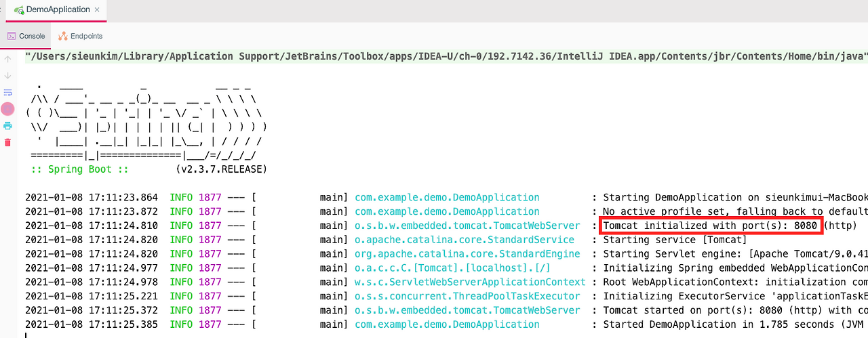This screenshot has height=338, width=868.
Task: Click timestamp 2021-01-08 17:11:24.977
Action: tap(92, 268)
